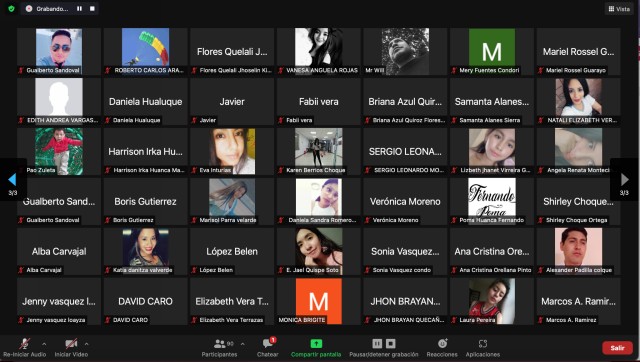640x362 pixels.
Task: Open the Chatear chat panel
Action: click(268, 347)
